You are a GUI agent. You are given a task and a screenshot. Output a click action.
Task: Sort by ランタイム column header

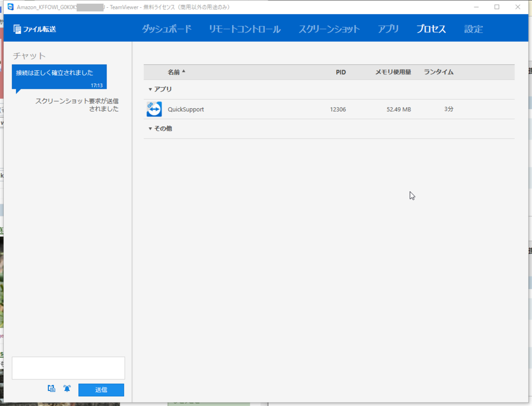(x=438, y=72)
